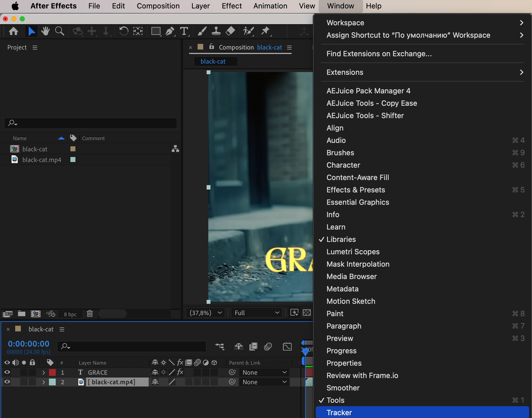The image size is (532, 418).
Task: Expand the GRACE layer properties
Action: coord(44,372)
